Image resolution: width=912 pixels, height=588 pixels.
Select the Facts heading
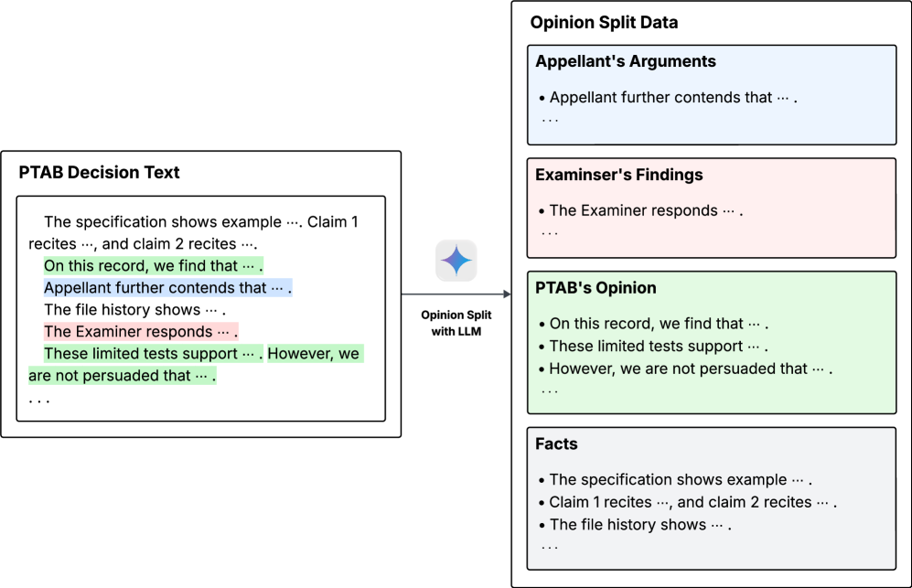tap(556, 444)
